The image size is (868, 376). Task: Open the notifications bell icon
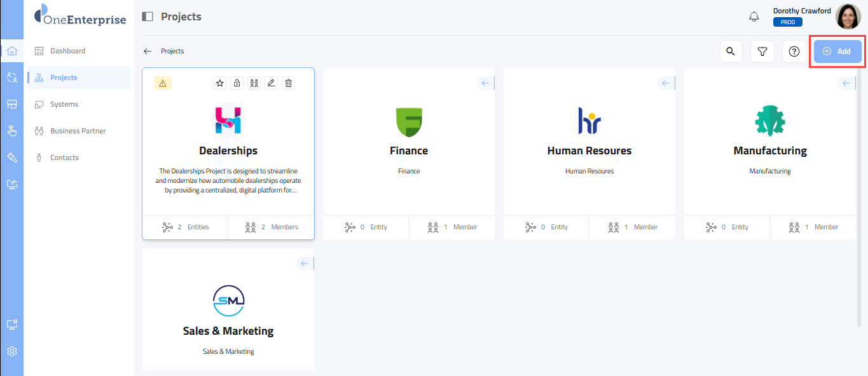754,17
